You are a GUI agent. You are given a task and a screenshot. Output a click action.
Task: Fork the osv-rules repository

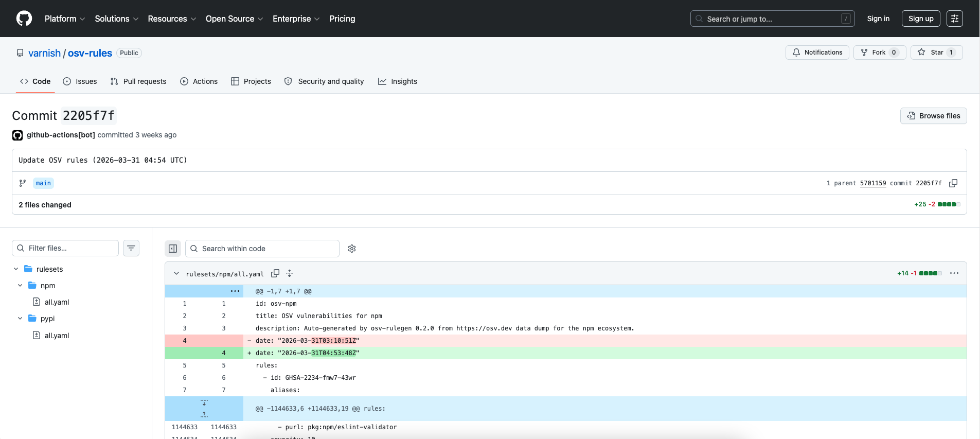pyautogui.click(x=880, y=52)
